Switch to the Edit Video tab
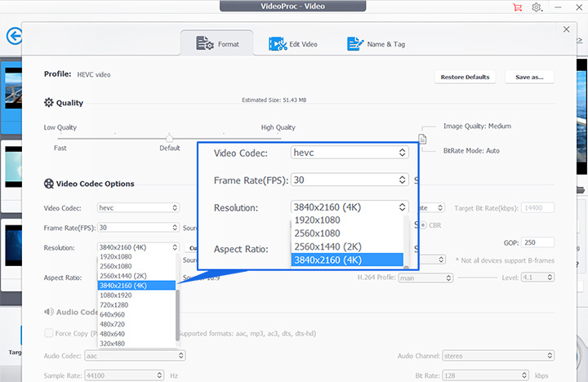The image size is (588, 382). coord(293,44)
